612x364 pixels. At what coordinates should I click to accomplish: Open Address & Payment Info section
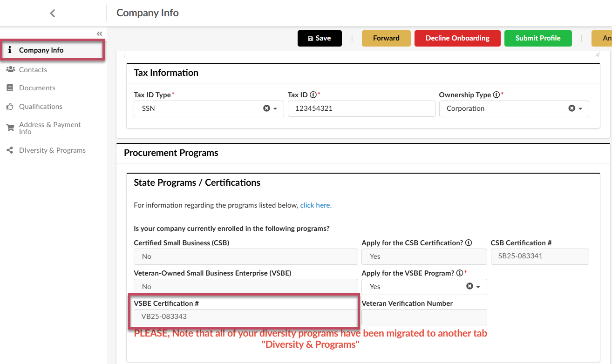pos(50,128)
